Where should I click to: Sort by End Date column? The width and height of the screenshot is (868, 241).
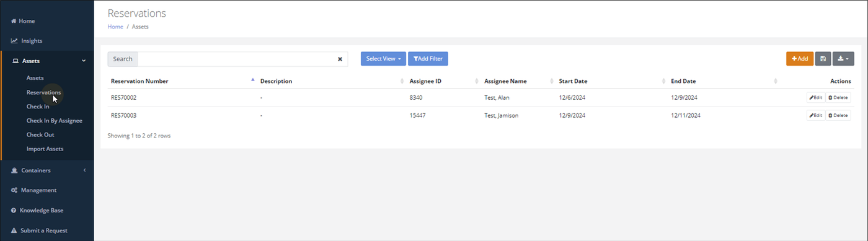point(776,81)
